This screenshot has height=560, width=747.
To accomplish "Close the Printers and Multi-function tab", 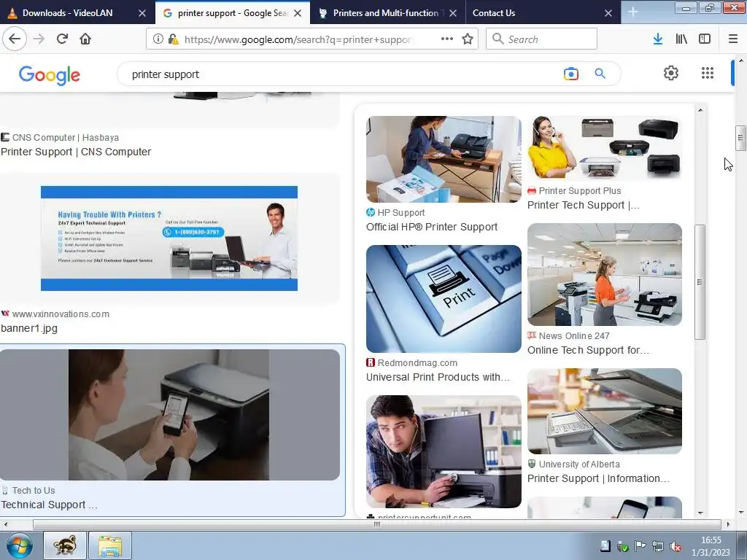I will tap(453, 13).
